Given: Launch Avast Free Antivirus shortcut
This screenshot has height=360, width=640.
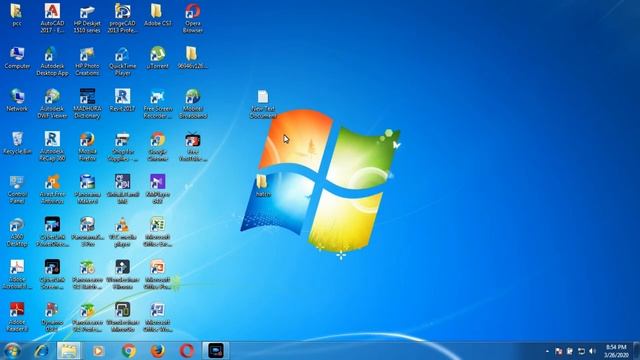Looking at the screenshot, I should 52,189.
